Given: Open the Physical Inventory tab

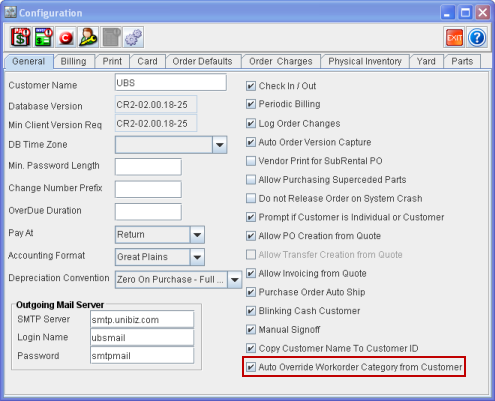Looking at the screenshot, I should coord(365,62).
